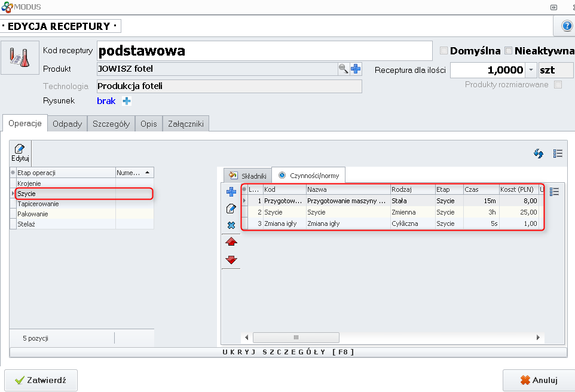
Task: Click the Edytuj operations icon
Action: click(x=20, y=153)
